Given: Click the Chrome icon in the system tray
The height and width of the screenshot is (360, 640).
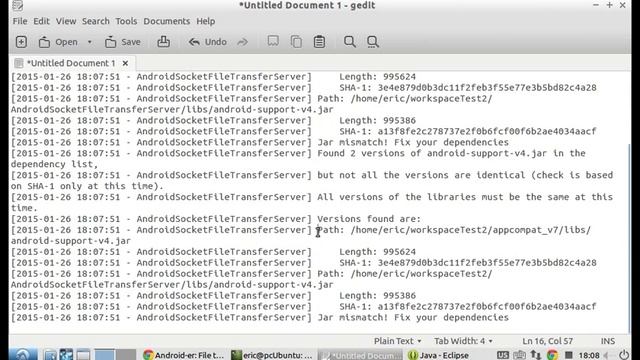Looking at the screenshot, I should tap(552, 355).
